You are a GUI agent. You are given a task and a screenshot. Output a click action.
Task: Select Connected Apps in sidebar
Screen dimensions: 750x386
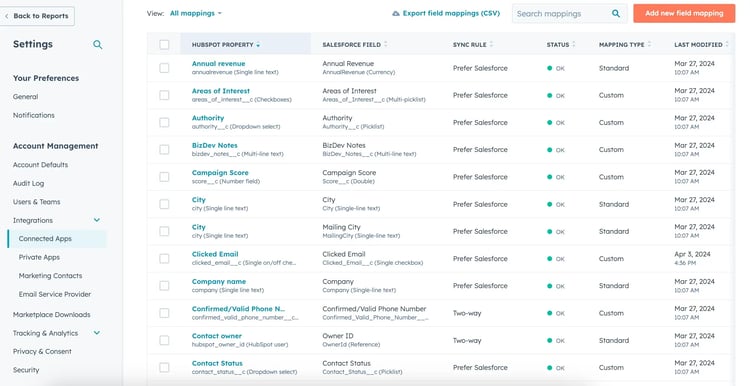click(x=57, y=239)
